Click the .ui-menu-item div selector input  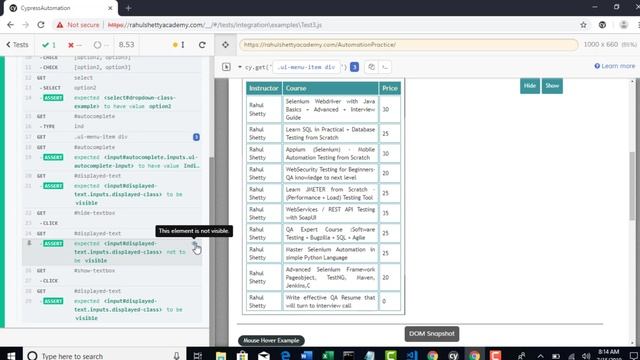[306, 67]
